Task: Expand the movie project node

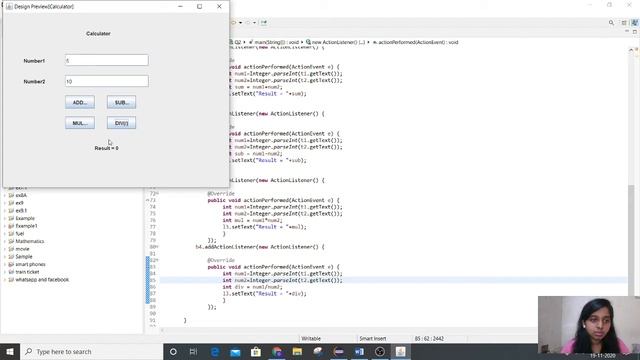Action: [5, 249]
